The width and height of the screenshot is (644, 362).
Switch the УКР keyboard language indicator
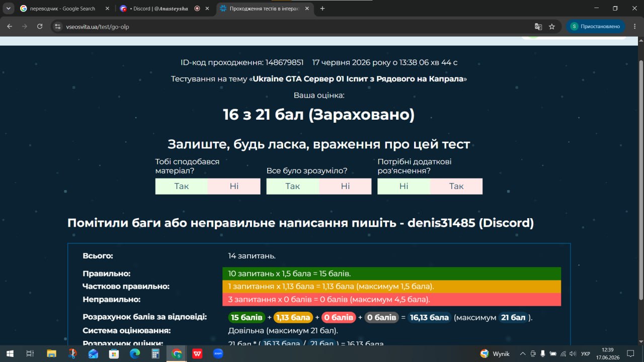coord(585,353)
